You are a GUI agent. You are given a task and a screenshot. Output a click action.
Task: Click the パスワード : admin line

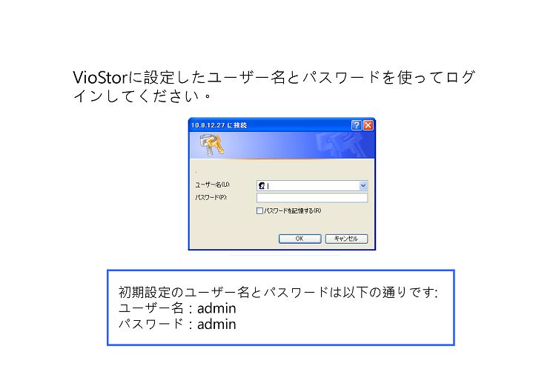pyautogui.click(x=177, y=325)
